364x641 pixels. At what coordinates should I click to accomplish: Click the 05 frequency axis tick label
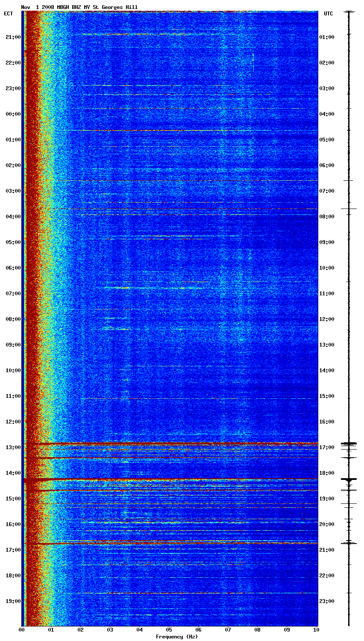tap(169, 630)
